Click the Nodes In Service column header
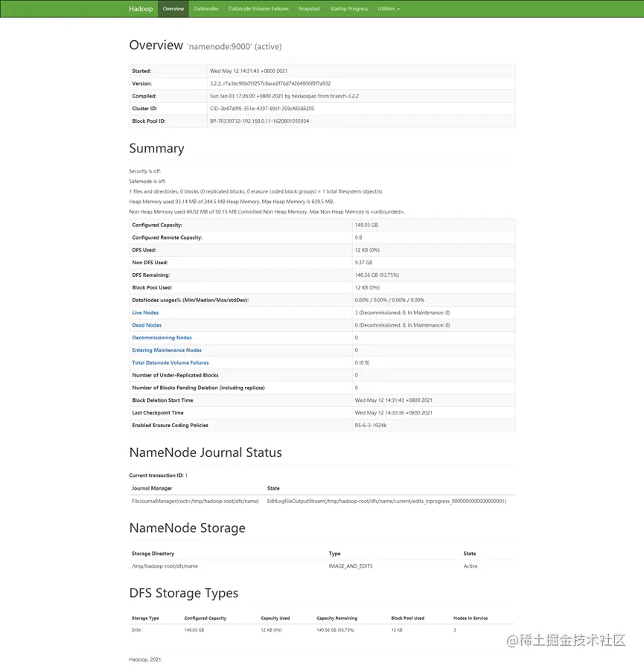644x666 pixels. [471, 618]
